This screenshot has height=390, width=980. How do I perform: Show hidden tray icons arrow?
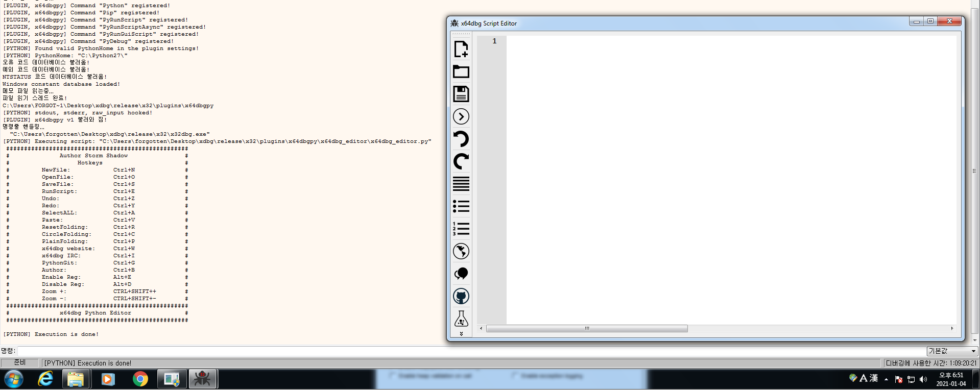point(886,379)
